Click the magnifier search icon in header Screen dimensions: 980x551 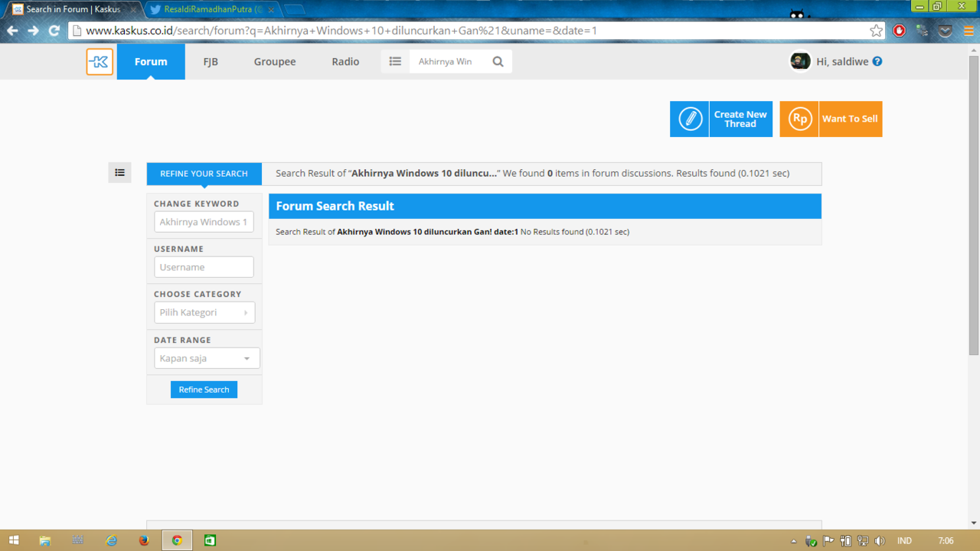coord(498,61)
